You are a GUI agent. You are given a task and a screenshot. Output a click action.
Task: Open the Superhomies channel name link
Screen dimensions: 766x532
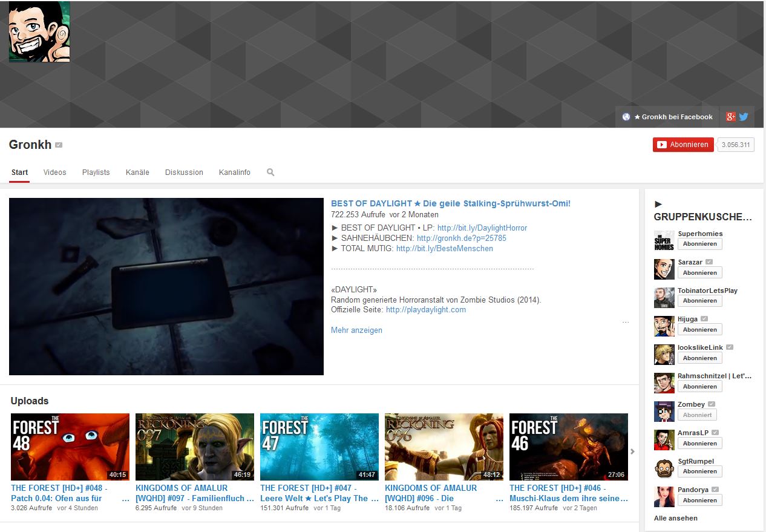pos(700,234)
